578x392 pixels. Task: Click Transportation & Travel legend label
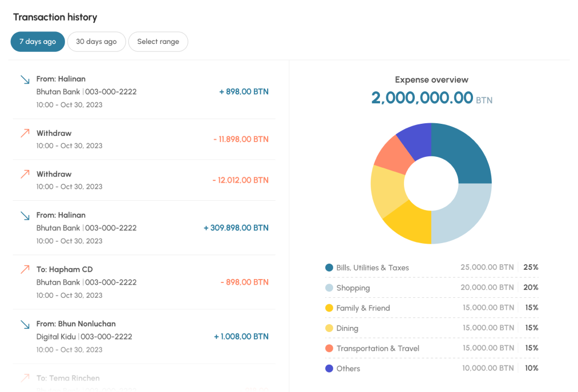coord(378,349)
